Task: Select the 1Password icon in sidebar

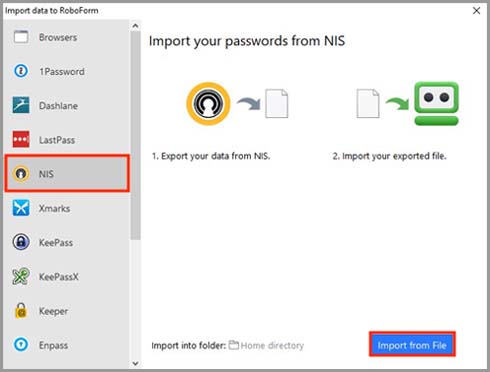Action: [21, 71]
